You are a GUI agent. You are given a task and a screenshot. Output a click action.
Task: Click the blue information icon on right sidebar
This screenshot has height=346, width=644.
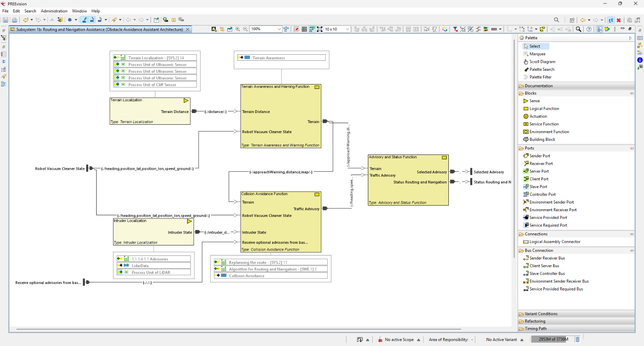(640, 60)
